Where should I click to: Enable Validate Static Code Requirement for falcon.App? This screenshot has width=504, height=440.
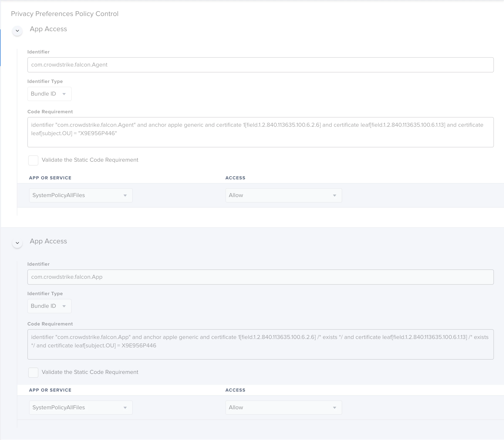[x=33, y=372]
